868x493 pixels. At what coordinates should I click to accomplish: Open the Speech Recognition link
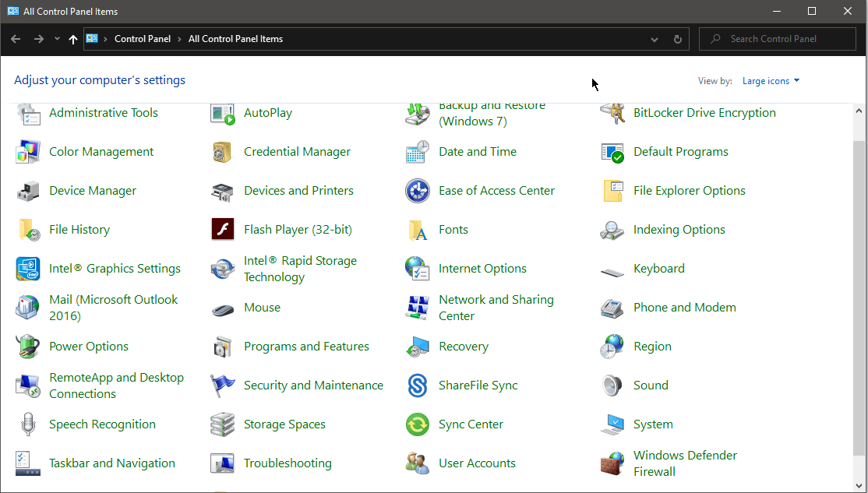point(102,424)
